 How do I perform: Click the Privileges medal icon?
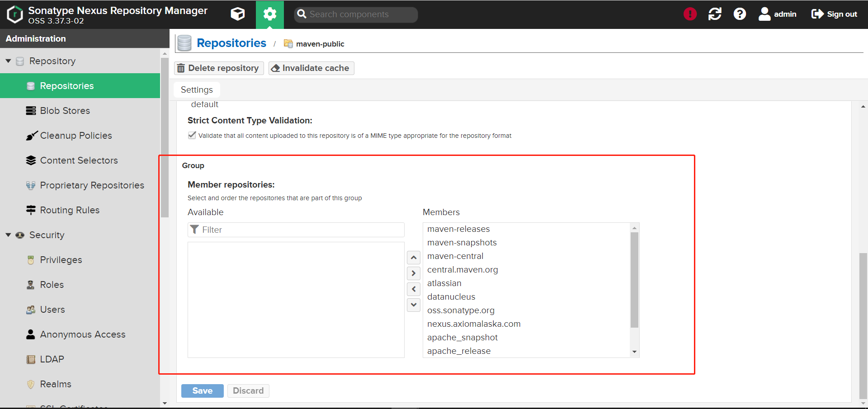click(x=31, y=260)
